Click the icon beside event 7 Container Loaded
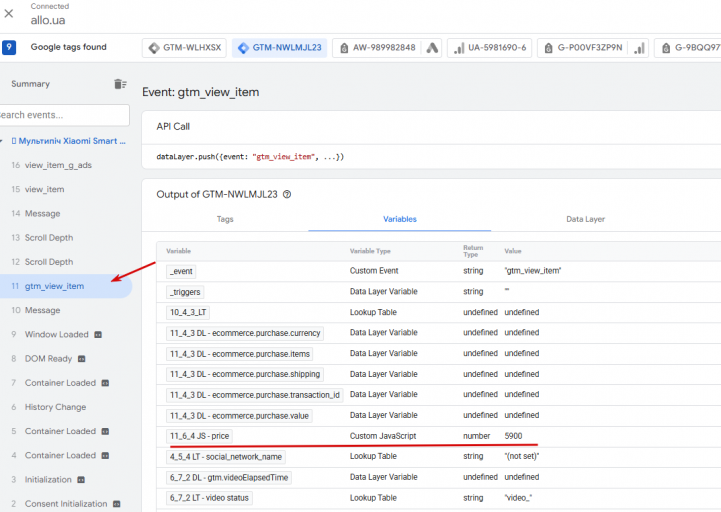The image size is (721, 512). pyautogui.click(x=105, y=383)
